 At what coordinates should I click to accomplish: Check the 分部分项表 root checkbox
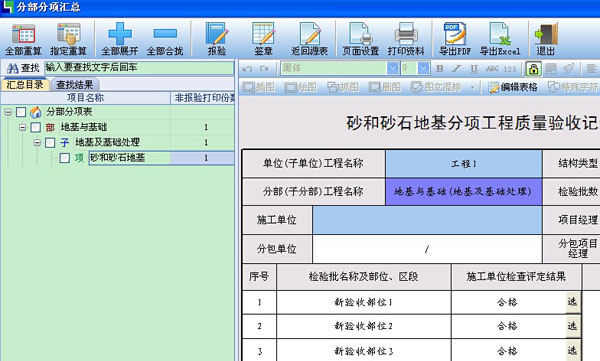(x=21, y=112)
